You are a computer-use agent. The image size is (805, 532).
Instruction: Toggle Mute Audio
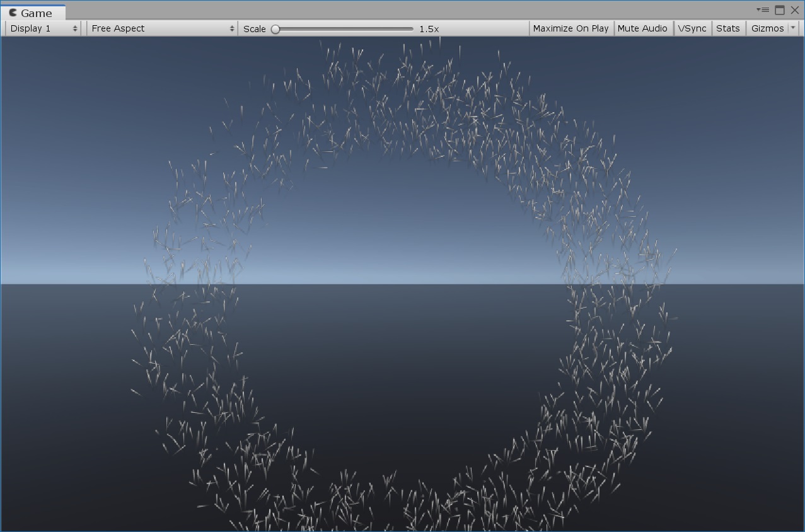coord(642,28)
